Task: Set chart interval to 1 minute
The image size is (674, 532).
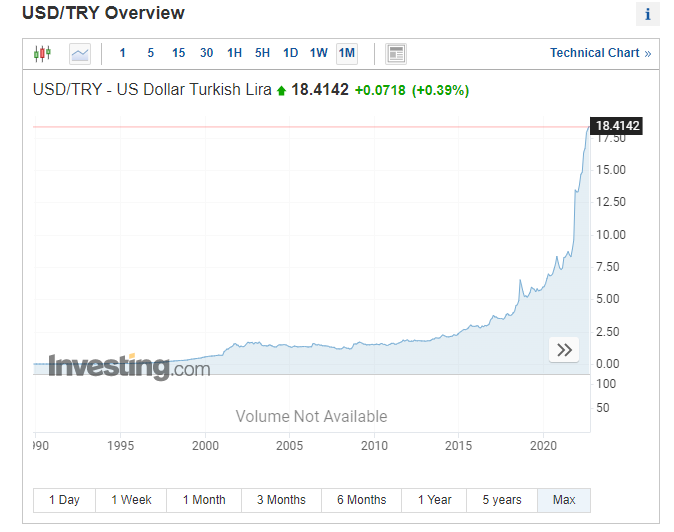Action: pos(123,53)
